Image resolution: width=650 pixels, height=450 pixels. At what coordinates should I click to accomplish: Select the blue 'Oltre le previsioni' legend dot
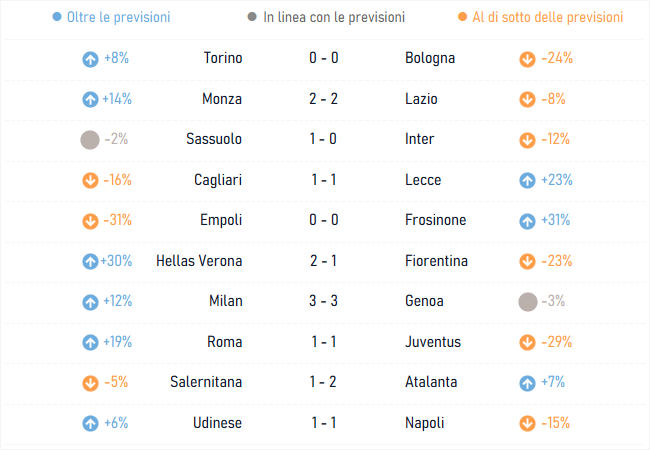(x=57, y=17)
